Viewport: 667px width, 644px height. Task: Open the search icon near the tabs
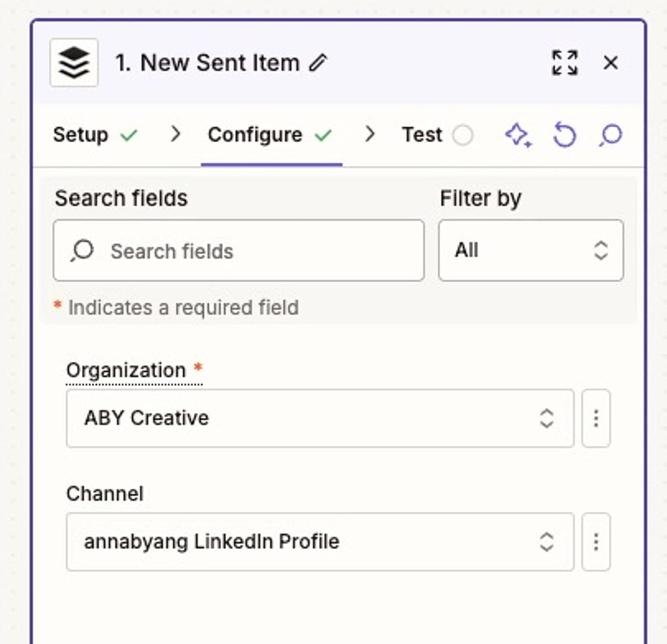tap(609, 135)
